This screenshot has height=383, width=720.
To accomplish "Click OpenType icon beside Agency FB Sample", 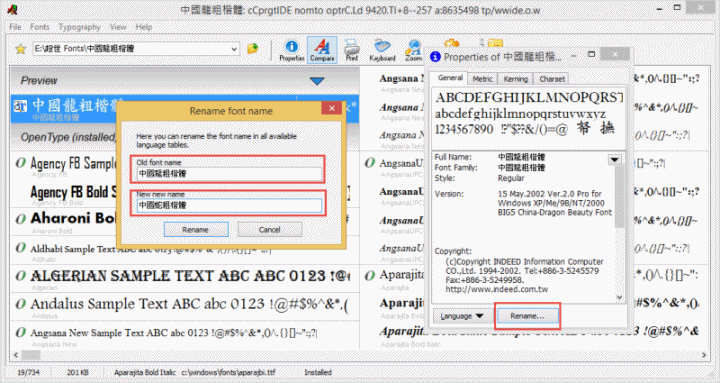I will (21, 163).
